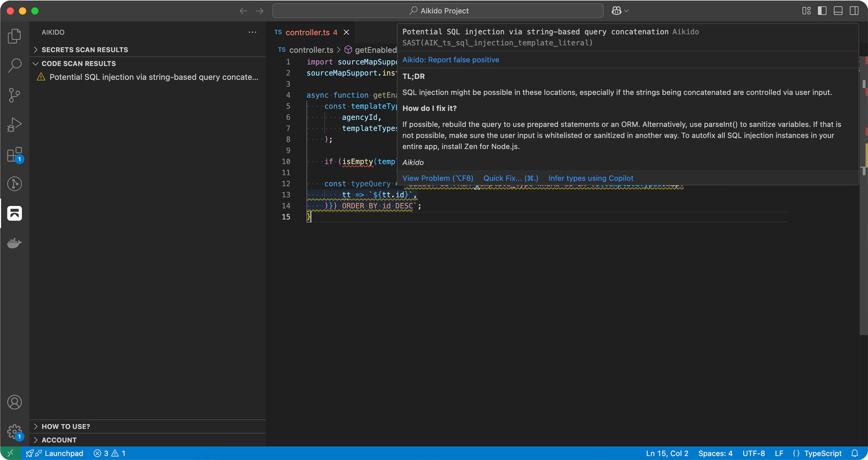Collapse the Code Scan Results section
868x460 pixels.
point(79,63)
